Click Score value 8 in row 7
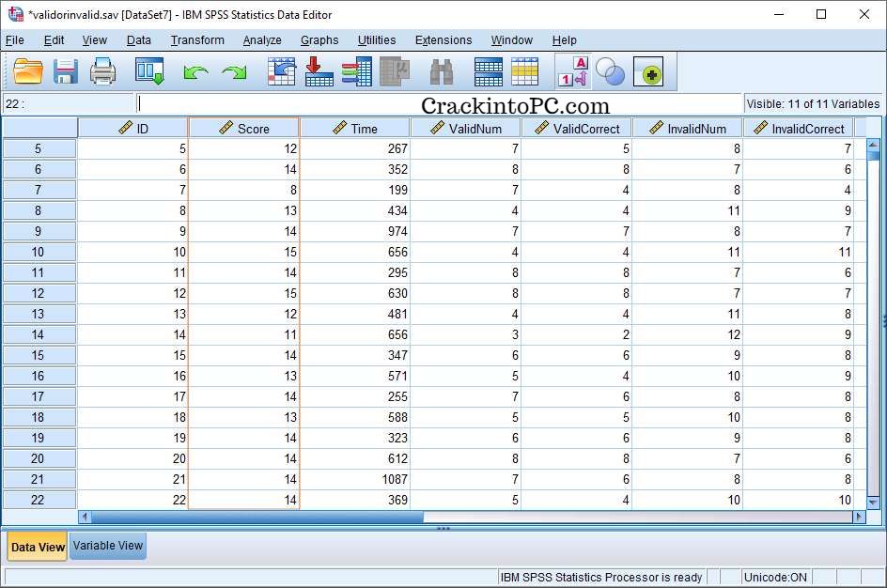The height and width of the screenshot is (588, 887). [243, 190]
